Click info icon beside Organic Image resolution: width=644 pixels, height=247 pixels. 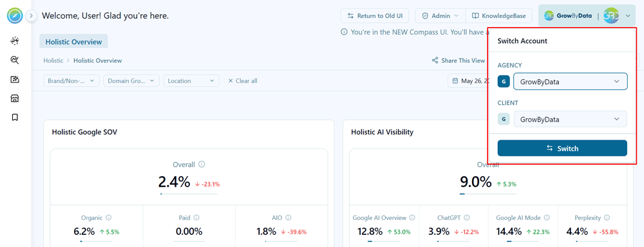(x=108, y=217)
